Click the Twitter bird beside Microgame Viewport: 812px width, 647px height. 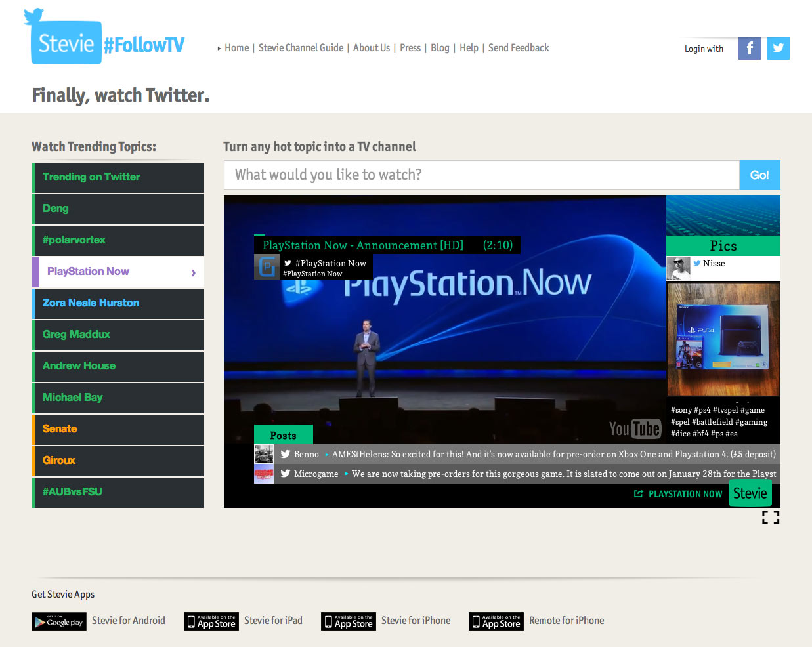coord(286,474)
